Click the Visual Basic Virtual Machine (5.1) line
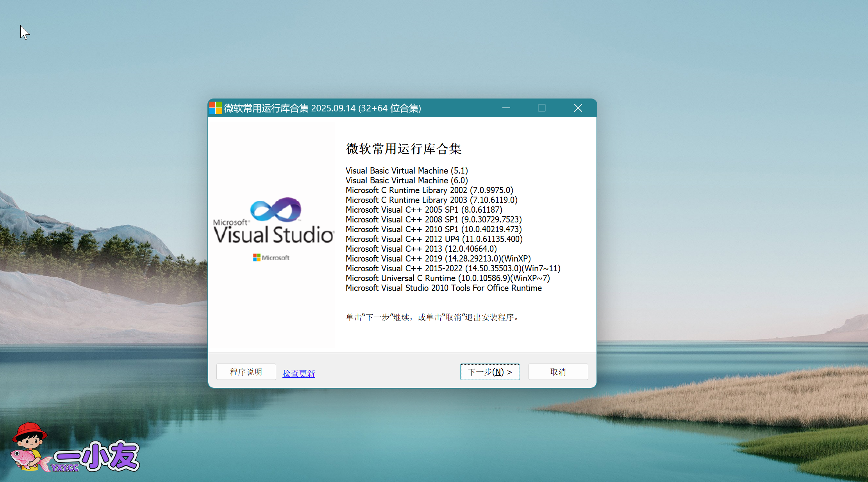The width and height of the screenshot is (868, 482). 406,171
